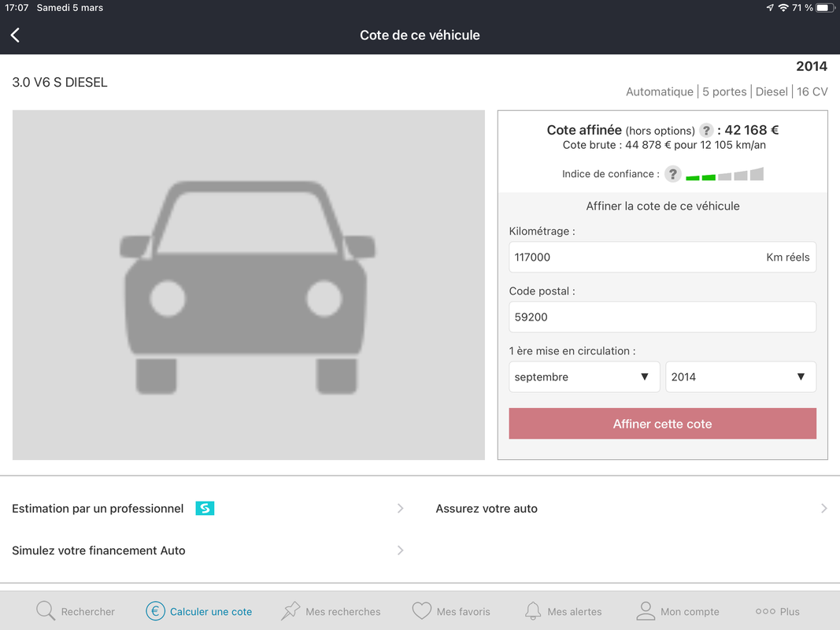Tap the Cote brute 44 878 € line
The image size is (840, 630).
coord(664,145)
